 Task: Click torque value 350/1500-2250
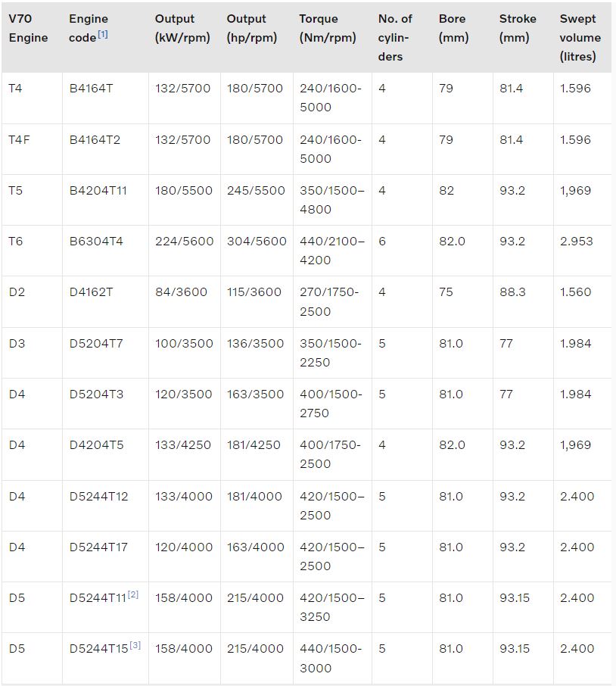click(x=331, y=353)
